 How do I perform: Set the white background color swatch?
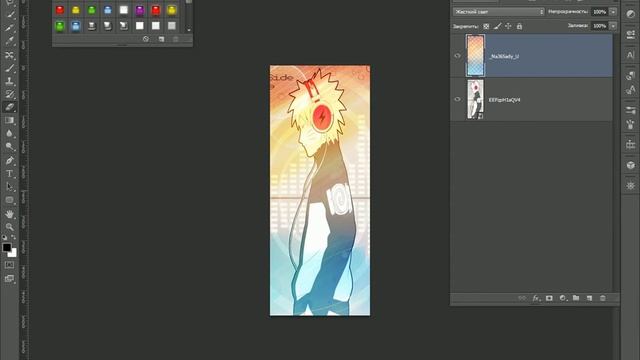point(13,254)
